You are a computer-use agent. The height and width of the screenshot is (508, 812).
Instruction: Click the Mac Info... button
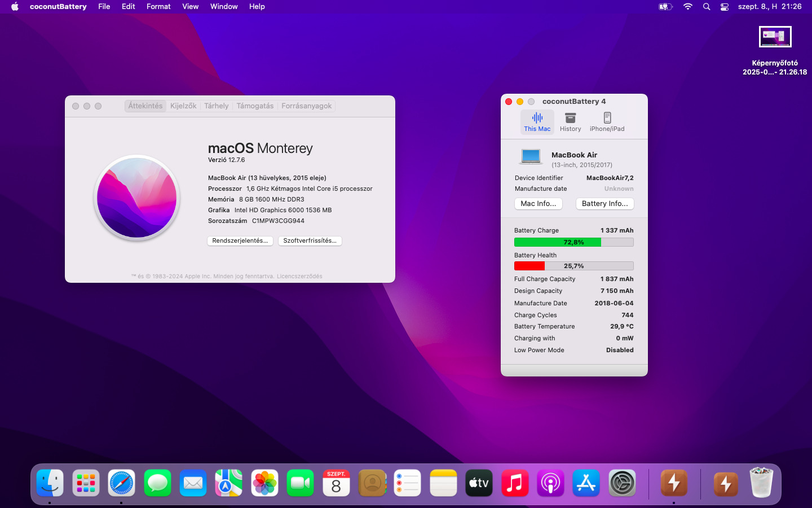(539, 204)
